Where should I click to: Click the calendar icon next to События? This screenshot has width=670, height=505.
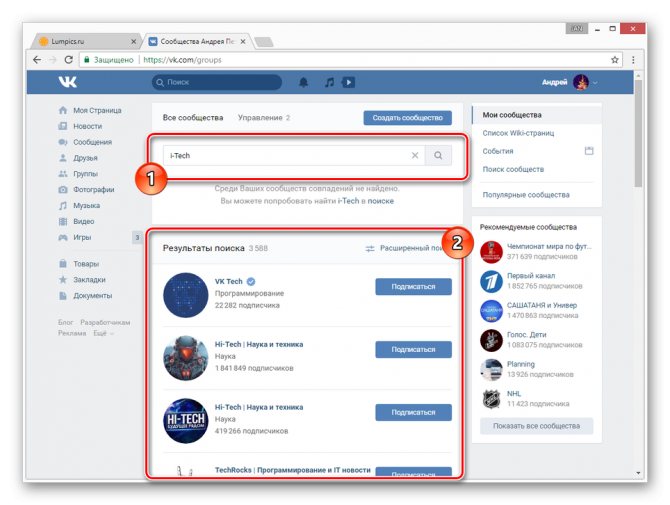[x=589, y=151]
